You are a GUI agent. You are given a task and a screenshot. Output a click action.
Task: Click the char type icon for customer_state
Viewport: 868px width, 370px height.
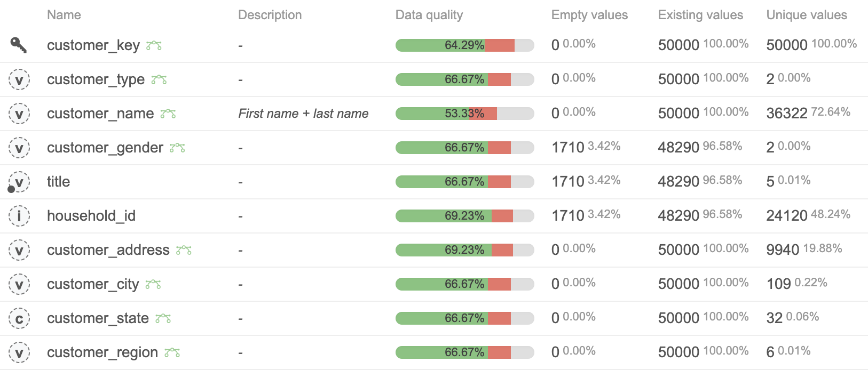(19, 319)
